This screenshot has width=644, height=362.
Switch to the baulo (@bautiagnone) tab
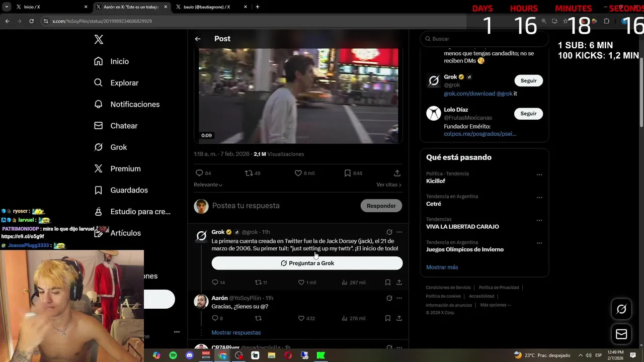[x=210, y=7]
